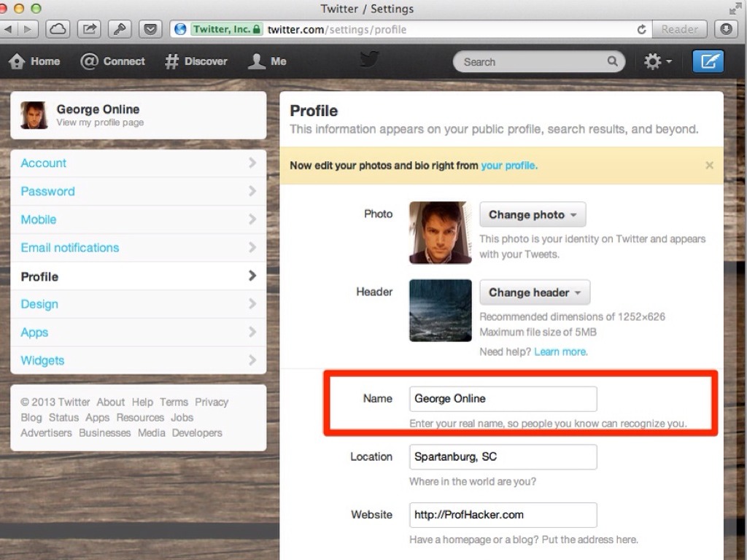Click the compose new Tweet icon
Screen dimensions: 747x560
click(708, 62)
